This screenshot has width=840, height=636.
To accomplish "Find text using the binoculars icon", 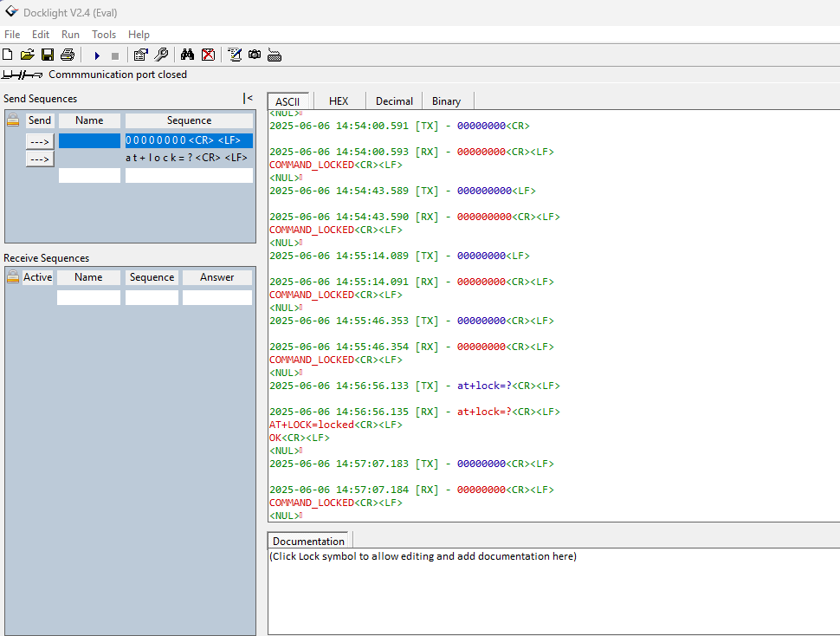I will coord(187,55).
